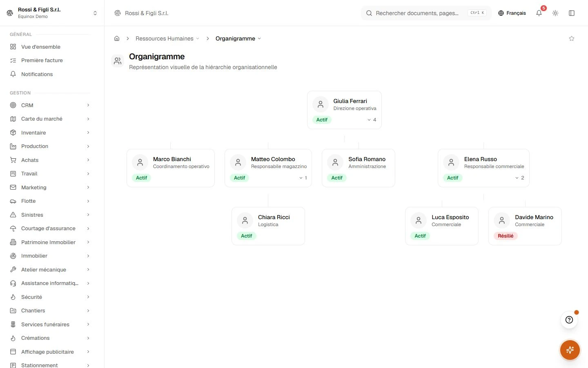Click the Marketing envelope icon

pyautogui.click(x=13, y=187)
